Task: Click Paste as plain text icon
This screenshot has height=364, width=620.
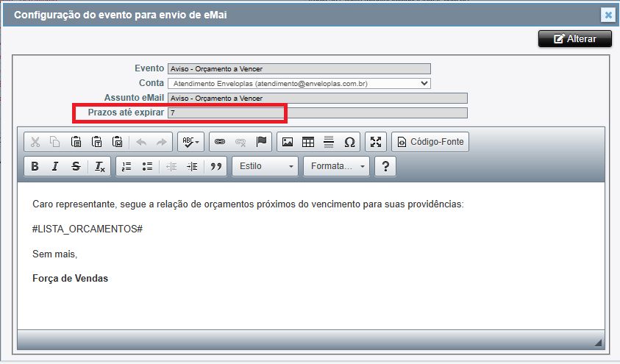Action: pyautogui.click(x=96, y=142)
